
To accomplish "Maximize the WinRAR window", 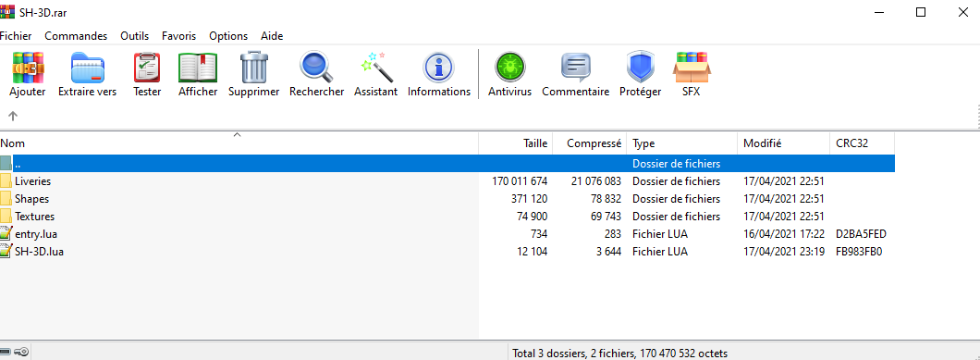I will tap(920, 12).
